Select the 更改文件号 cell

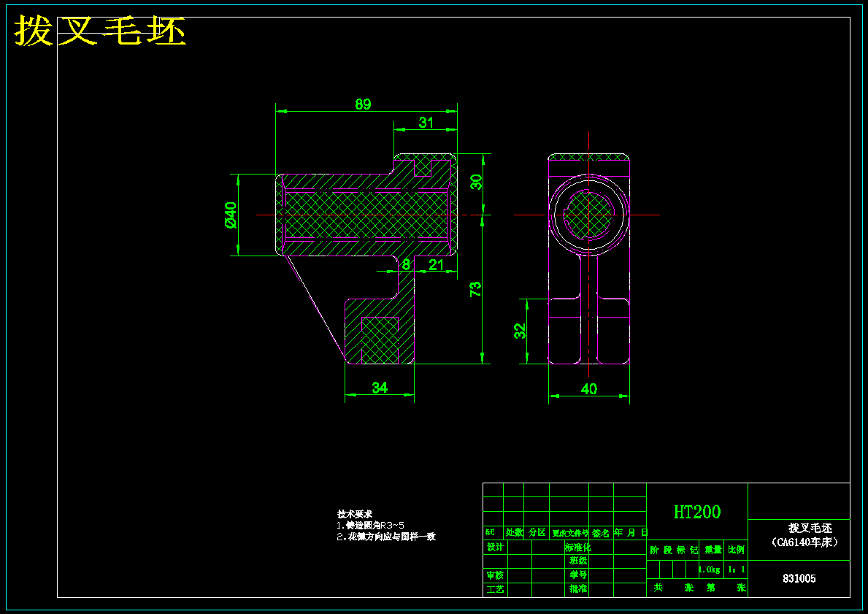pos(569,533)
